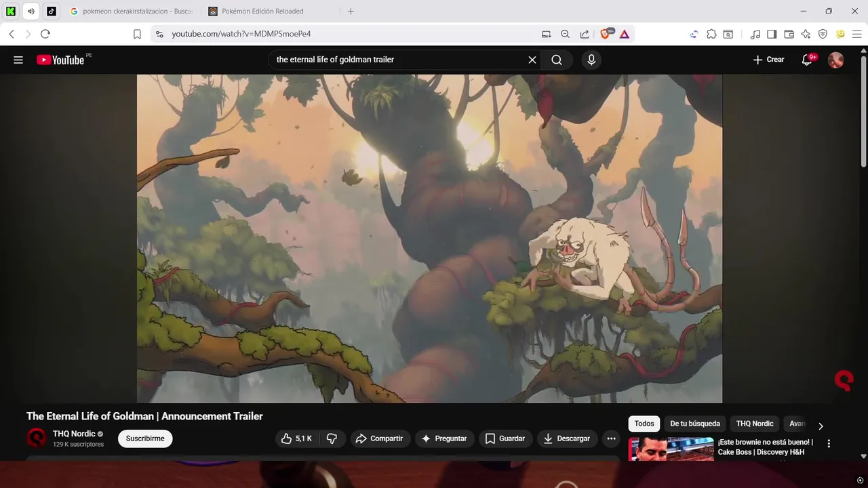Open Leo AI sparkle icon
The width and height of the screenshot is (868, 488).
[806, 34]
